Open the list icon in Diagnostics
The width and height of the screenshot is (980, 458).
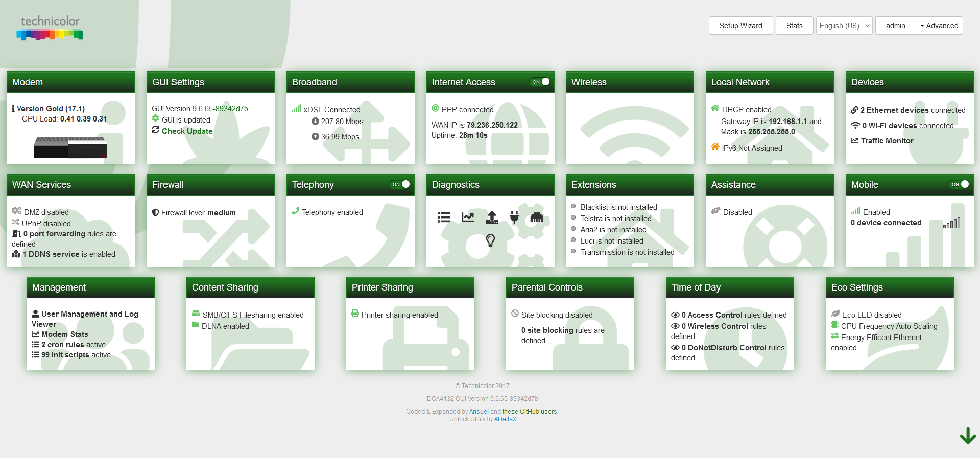click(444, 218)
